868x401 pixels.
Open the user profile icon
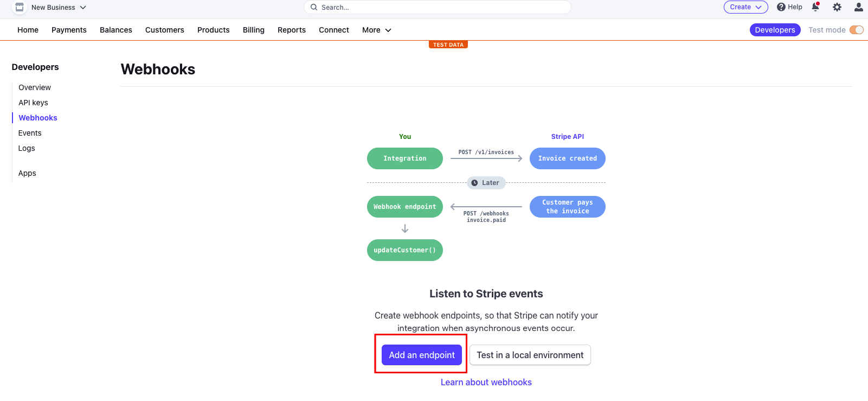coord(859,7)
